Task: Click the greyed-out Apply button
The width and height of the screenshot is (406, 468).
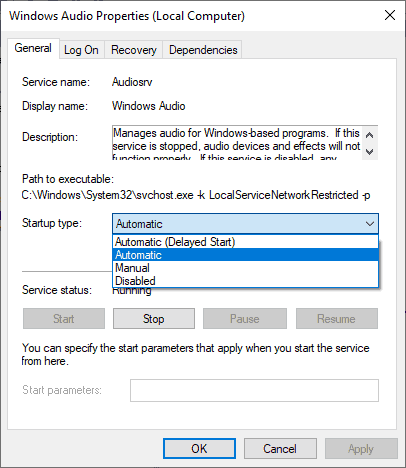Action: [361, 449]
